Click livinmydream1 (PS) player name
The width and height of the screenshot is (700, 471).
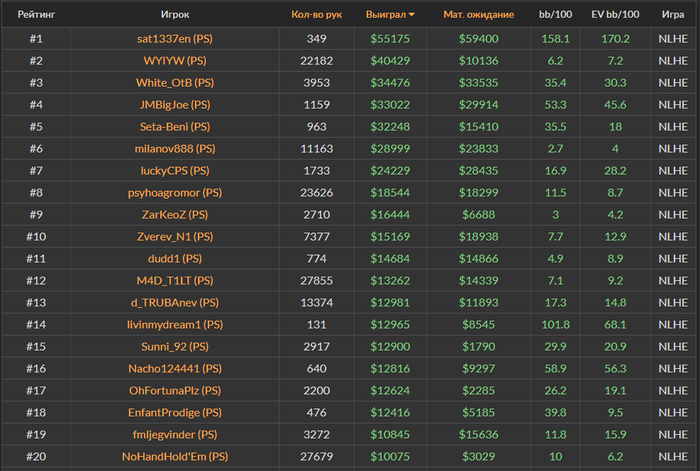[x=175, y=325]
